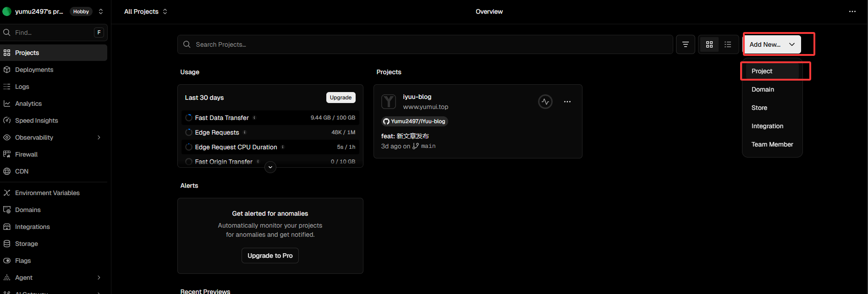Click the filter icon beside search bar
The height and width of the screenshot is (294, 868).
tap(685, 44)
